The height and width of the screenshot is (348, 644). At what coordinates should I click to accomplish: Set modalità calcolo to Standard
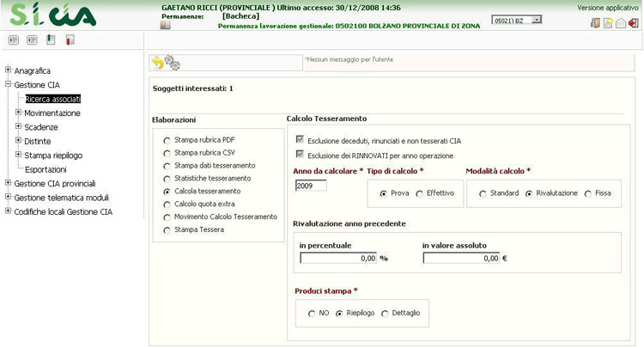tap(483, 193)
